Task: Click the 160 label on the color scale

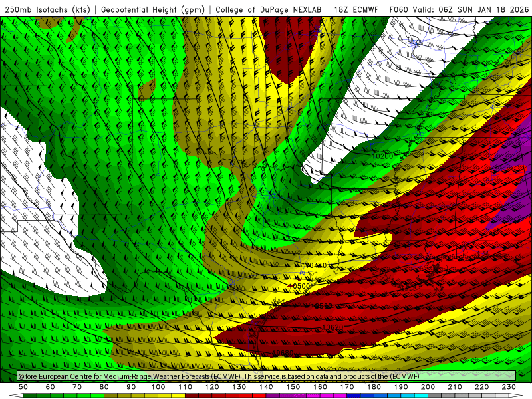Action: point(320,387)
